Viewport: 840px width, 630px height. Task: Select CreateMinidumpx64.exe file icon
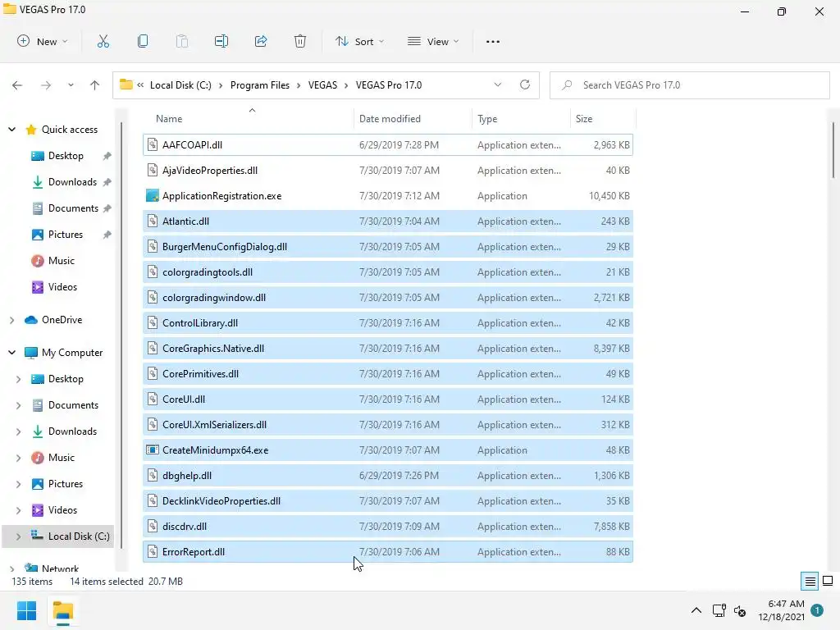(x=152, y=450)
